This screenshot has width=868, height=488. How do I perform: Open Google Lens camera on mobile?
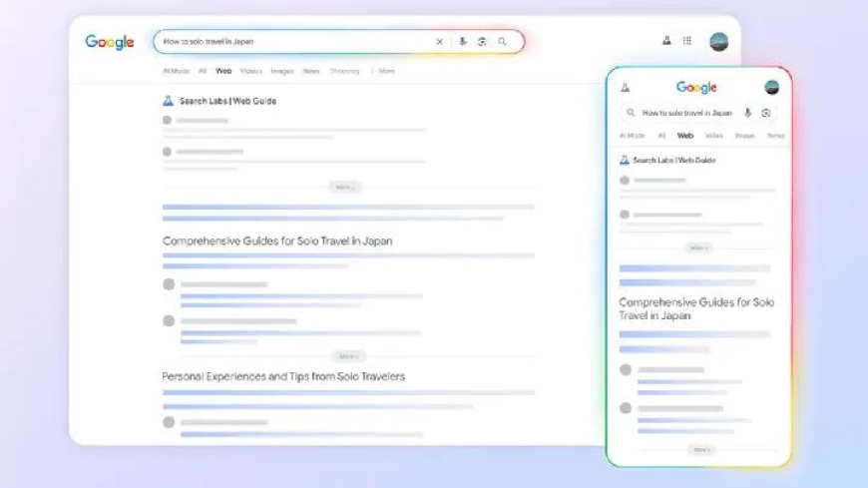(x=766, y=113)
